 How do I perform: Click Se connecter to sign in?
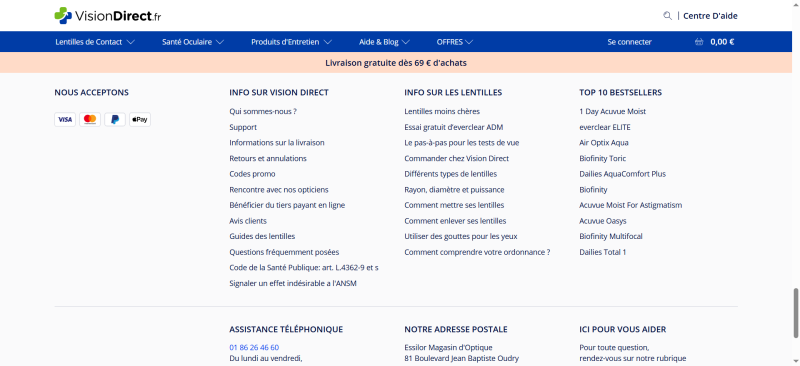(x=629, y=42)
